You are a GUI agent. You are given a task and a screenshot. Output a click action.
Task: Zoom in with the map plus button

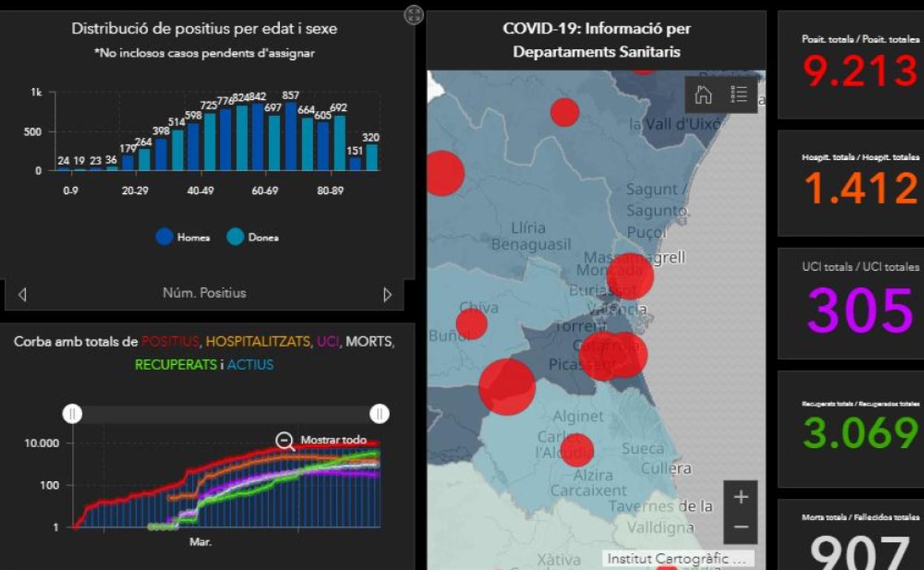point(740,497)
